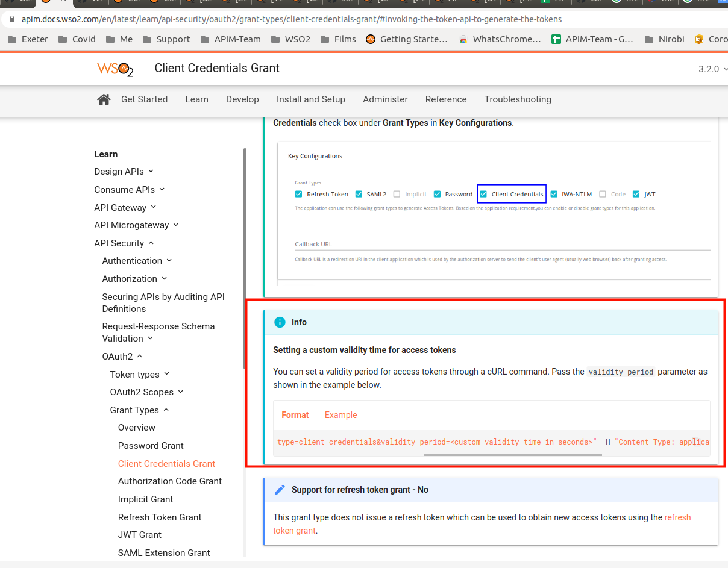Click the Key Configurations screenshot image
Image resolution: width=728 pixels, height=568 pixels.
coord(494,212)
